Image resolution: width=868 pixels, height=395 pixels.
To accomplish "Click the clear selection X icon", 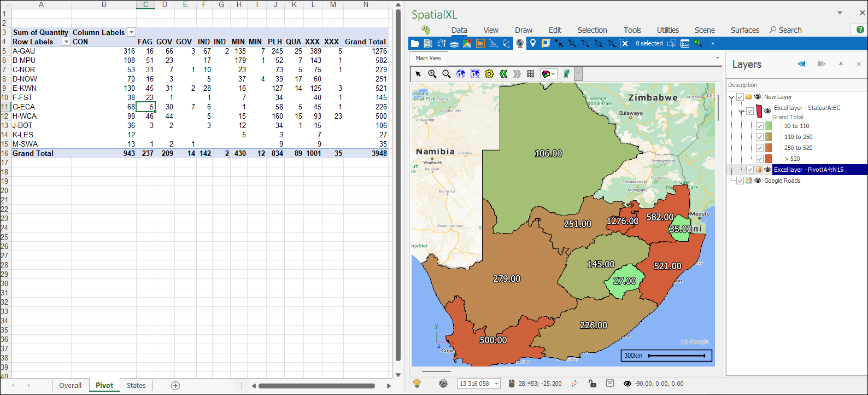I will tap(624, 43).
